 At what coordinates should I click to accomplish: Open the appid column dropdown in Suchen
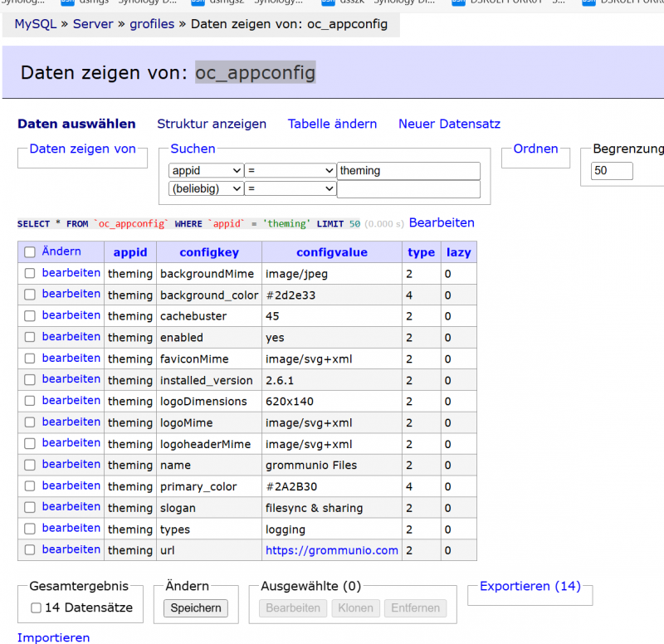point(206,171)
